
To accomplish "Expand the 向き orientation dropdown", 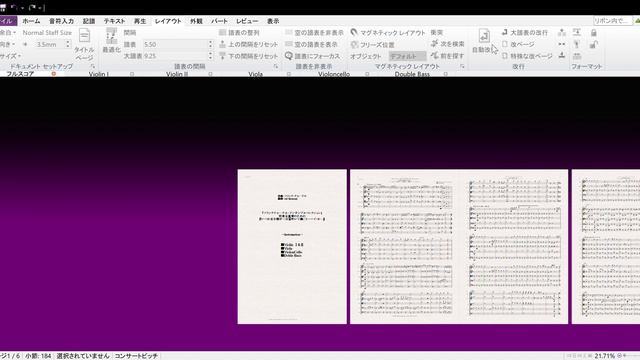I will click(x=8, y=44).
